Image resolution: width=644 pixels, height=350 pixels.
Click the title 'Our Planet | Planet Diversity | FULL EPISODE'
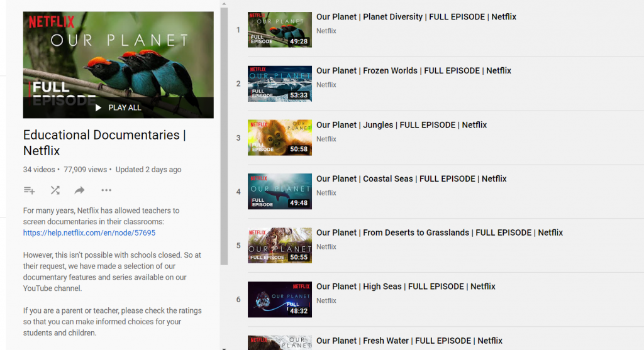[x=416, y=17]
